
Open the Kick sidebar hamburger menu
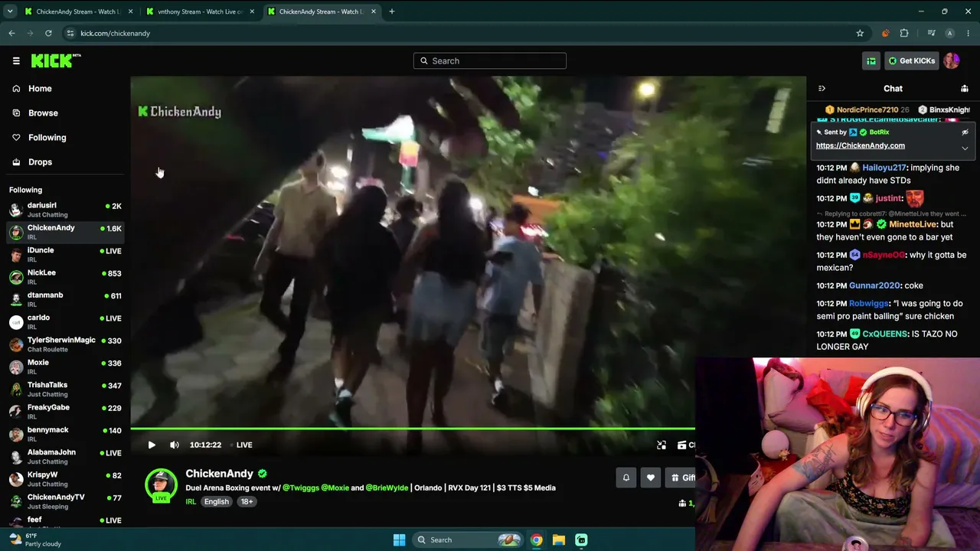pyautogui.click(x=16, y=60)
